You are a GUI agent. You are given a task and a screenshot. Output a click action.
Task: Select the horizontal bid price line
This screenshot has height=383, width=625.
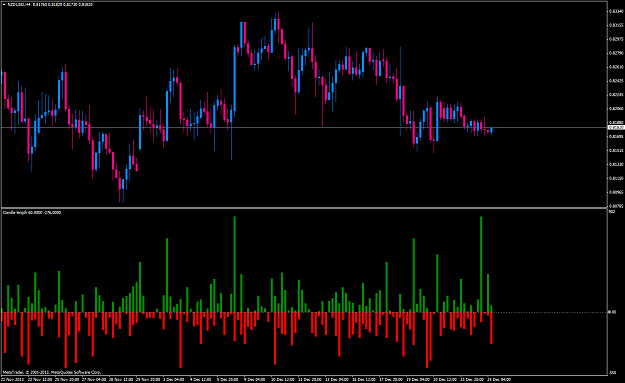pos(304,128)
